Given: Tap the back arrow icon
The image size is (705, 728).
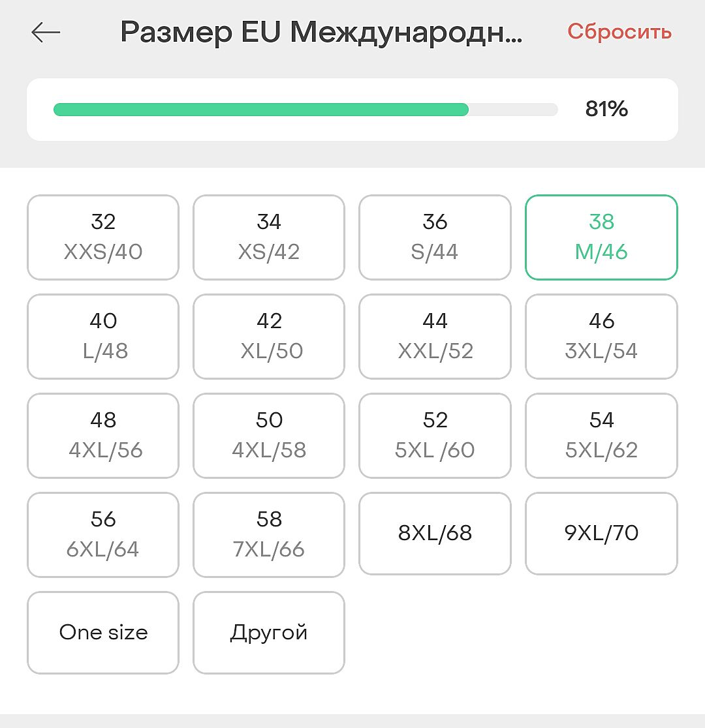Looking at the screenshot, I should (46, 32).
